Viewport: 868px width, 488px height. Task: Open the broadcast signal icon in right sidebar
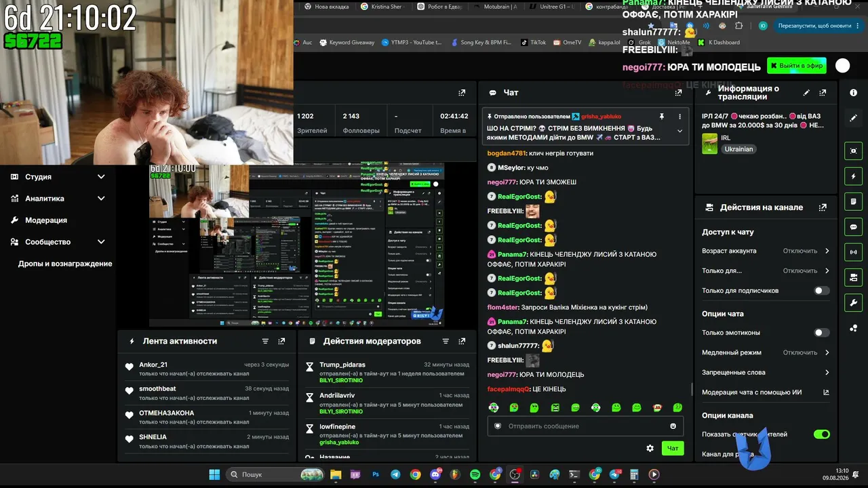853,252
